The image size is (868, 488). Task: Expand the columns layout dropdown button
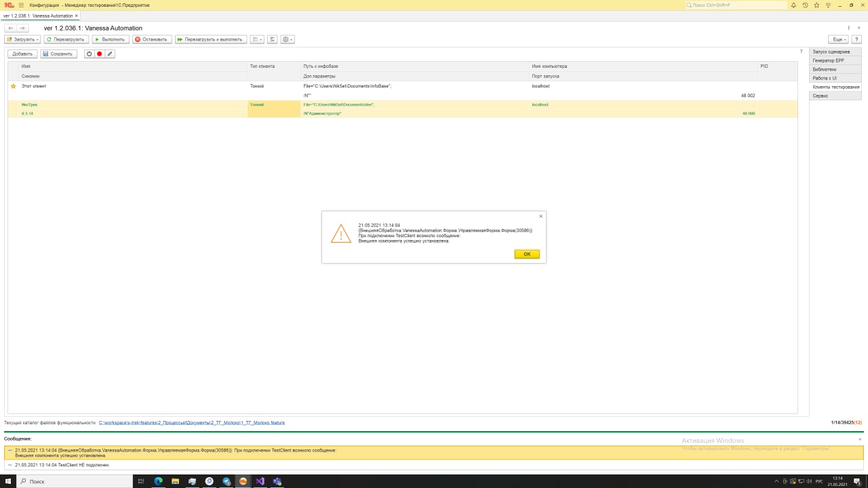[x=257, y=39]
